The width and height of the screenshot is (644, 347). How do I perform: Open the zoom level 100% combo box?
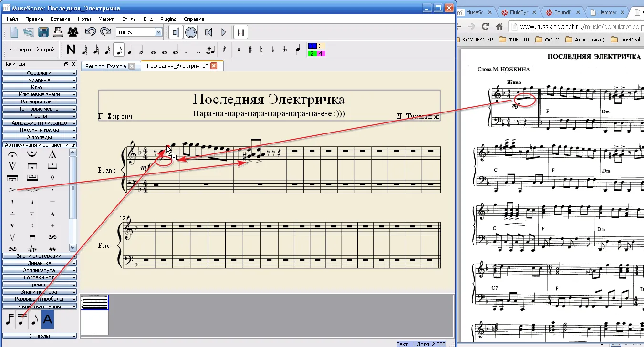coord(139,32)
